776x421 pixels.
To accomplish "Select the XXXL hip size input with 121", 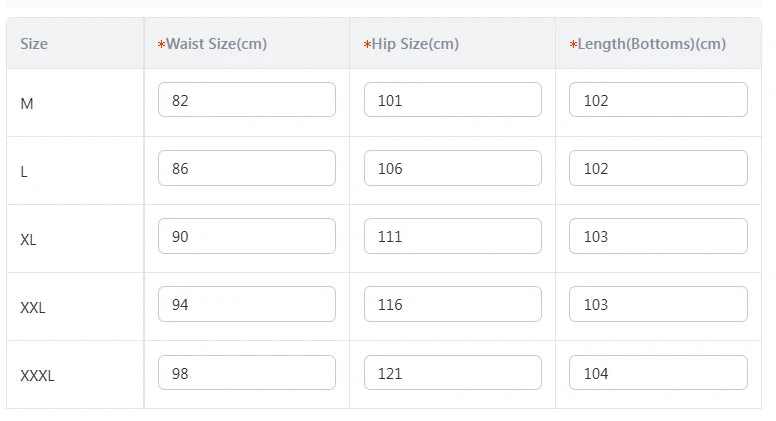I will click(x=452, y=373).
